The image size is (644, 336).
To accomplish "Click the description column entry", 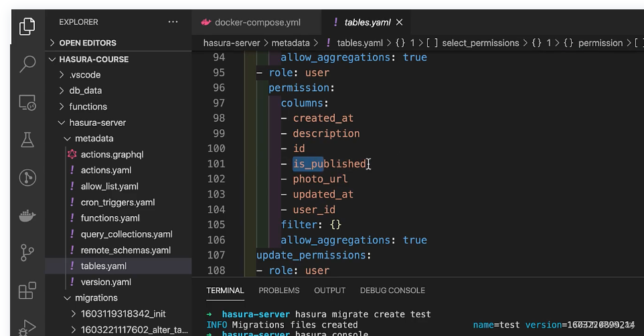I will 326,133.
